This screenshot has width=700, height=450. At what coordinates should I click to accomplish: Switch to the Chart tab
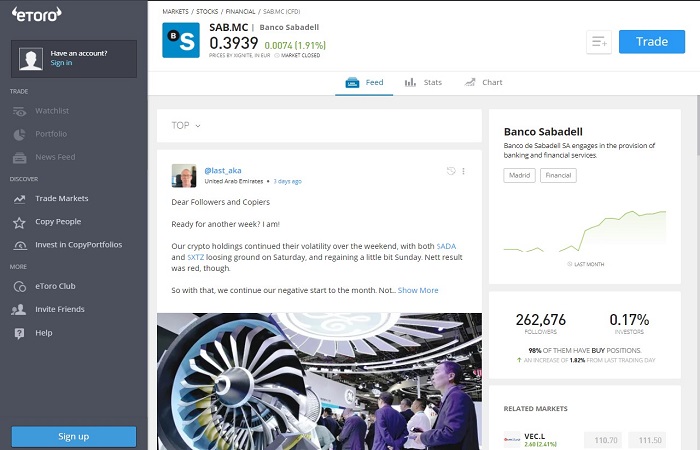click(483, 83)
